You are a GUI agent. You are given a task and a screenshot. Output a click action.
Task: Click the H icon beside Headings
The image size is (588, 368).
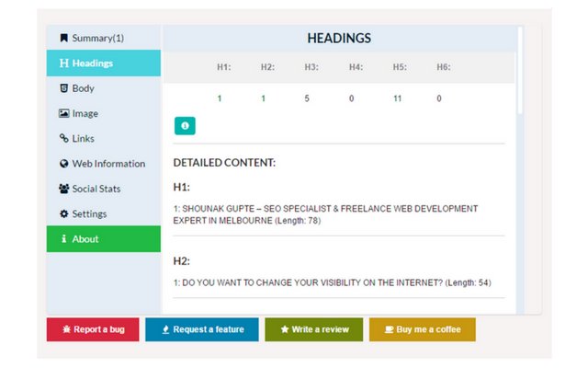[63, 63]
